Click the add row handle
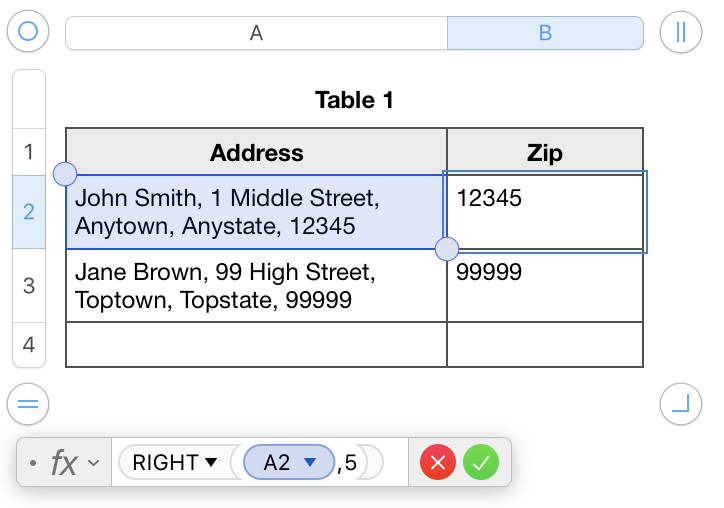Image resolution: width=724 pixels, height=508 pixels. (x=28, y=404)
